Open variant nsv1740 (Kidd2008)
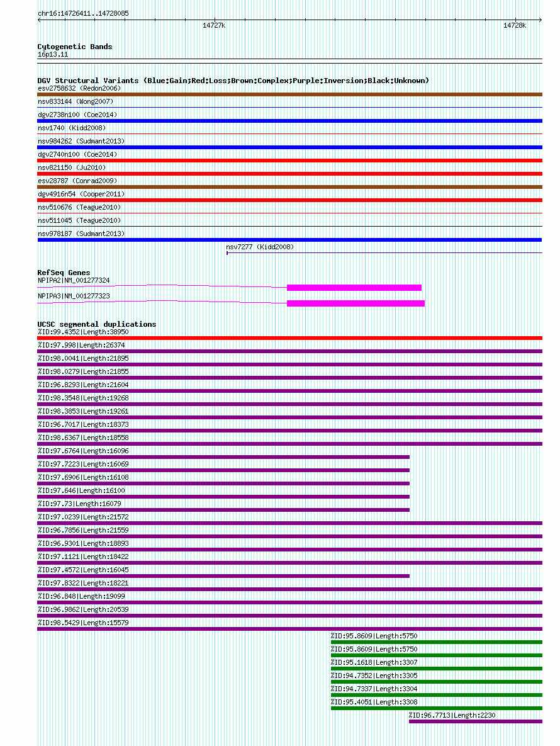This screenshot has height=746, width=560. coord(72,128)
